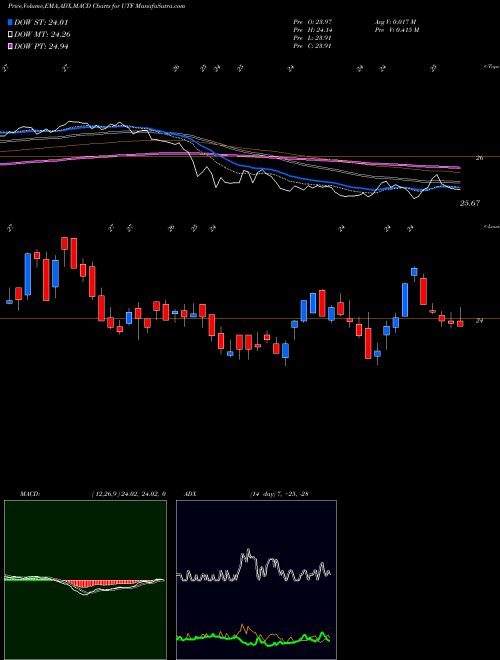Viewport: 500px width, 660px height.
Task: Click the white DOW MT legend swatch
Action: pyautogui.click(x=10, y=35)
